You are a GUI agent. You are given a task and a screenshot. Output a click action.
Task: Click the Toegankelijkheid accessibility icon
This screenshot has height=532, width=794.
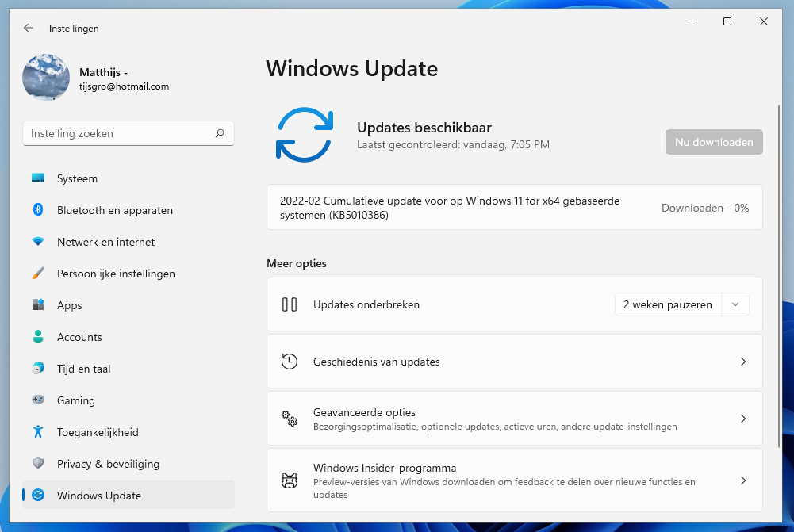point(38,432)
